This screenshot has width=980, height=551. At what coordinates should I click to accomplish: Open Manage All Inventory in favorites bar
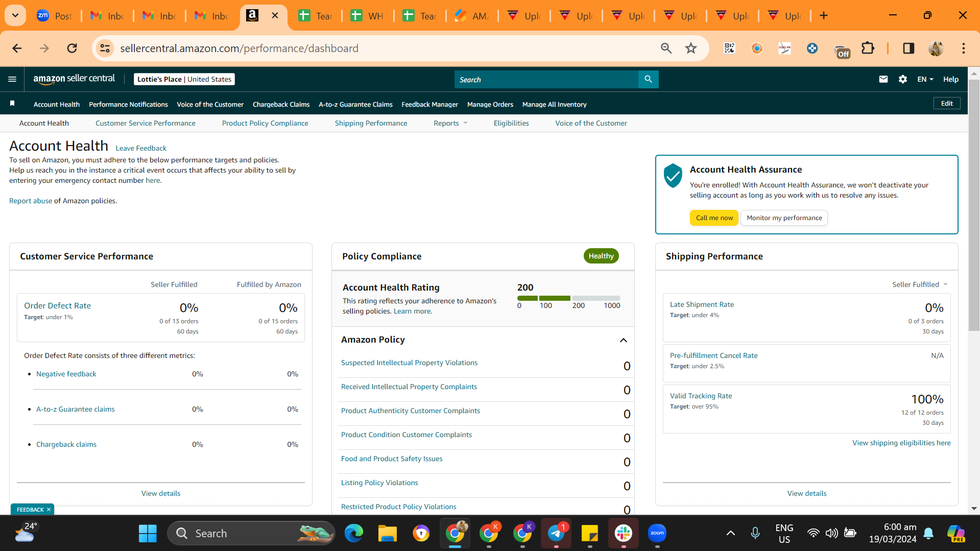click(554, 104)
